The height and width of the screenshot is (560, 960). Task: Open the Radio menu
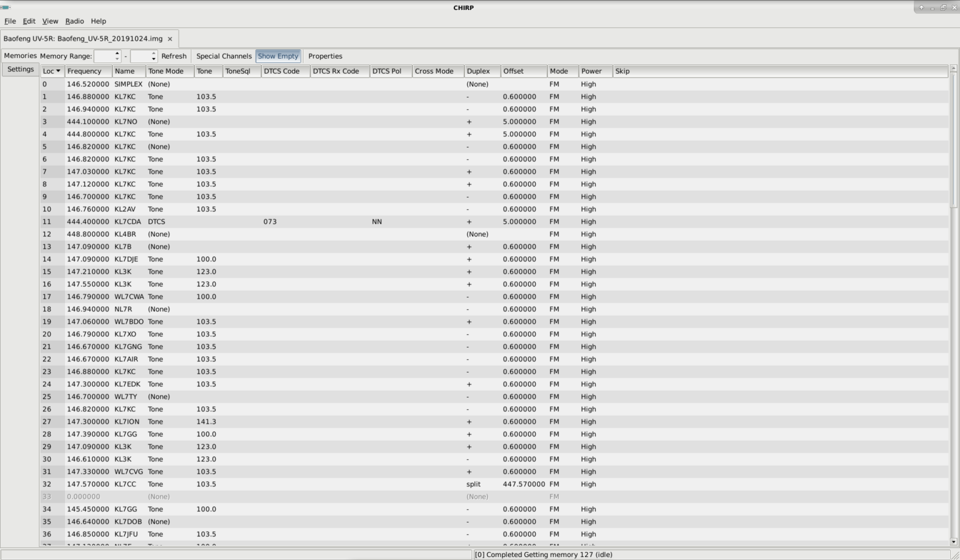(x=74, y=21)
